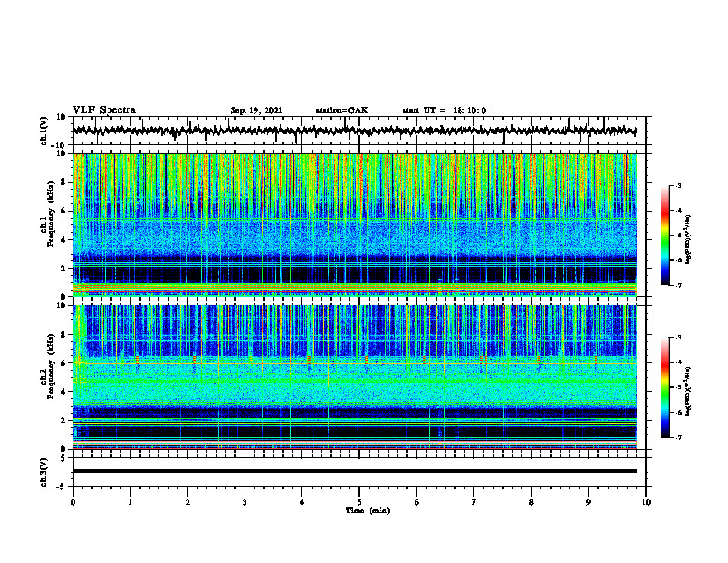Click inside the ch.1 spectrogram panel

(355, 224)
